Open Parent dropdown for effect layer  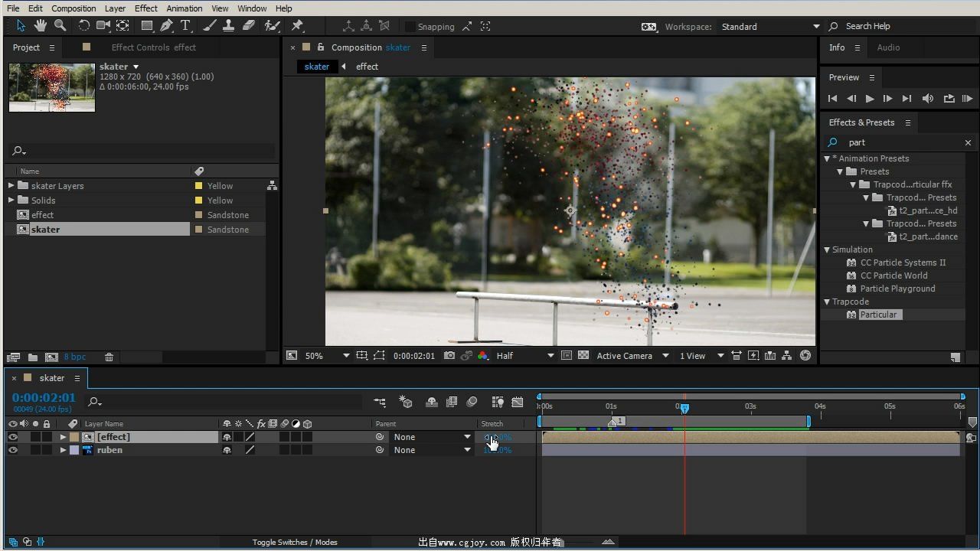tap(432, 437)
